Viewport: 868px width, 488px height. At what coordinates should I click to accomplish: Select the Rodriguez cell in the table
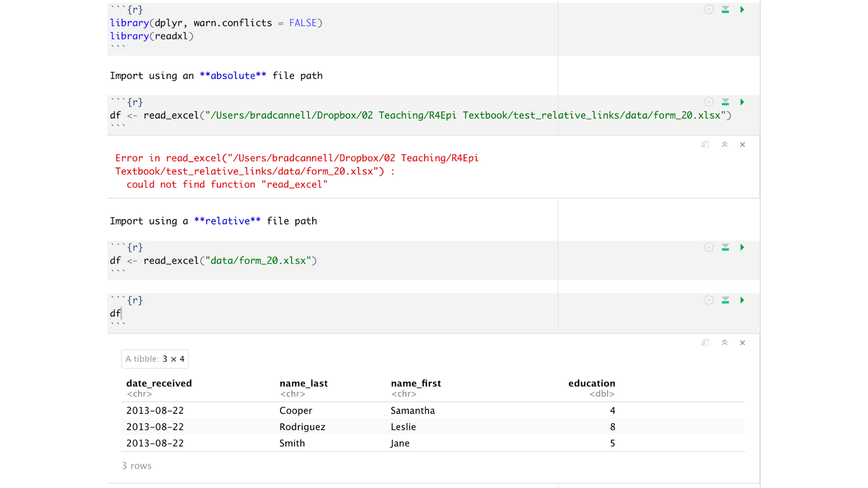point(303,427)
